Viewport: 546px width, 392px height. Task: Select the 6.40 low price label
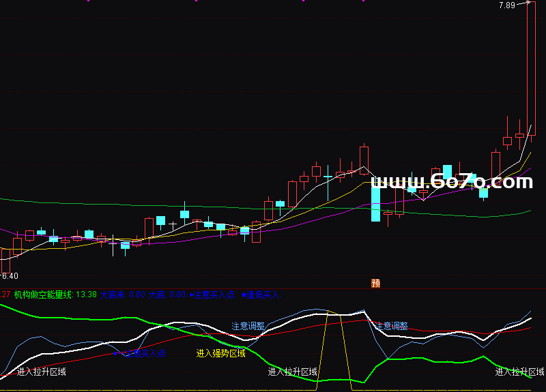[x=10, y=276]
